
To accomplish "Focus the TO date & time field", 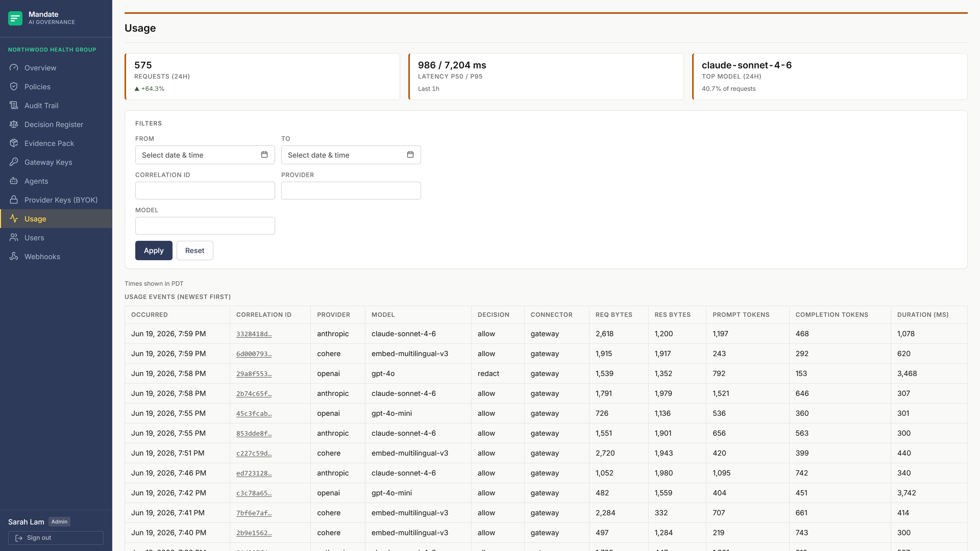I will coord(351,155).
